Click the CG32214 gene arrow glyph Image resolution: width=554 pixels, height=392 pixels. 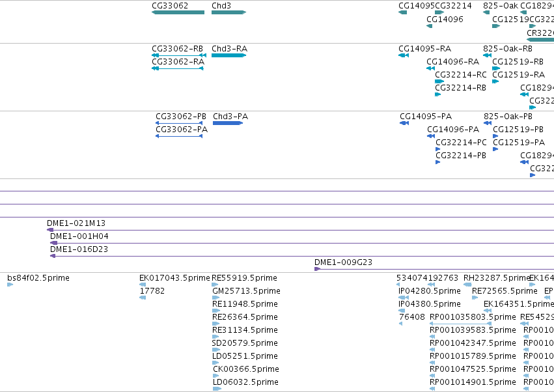click(439, 12)
